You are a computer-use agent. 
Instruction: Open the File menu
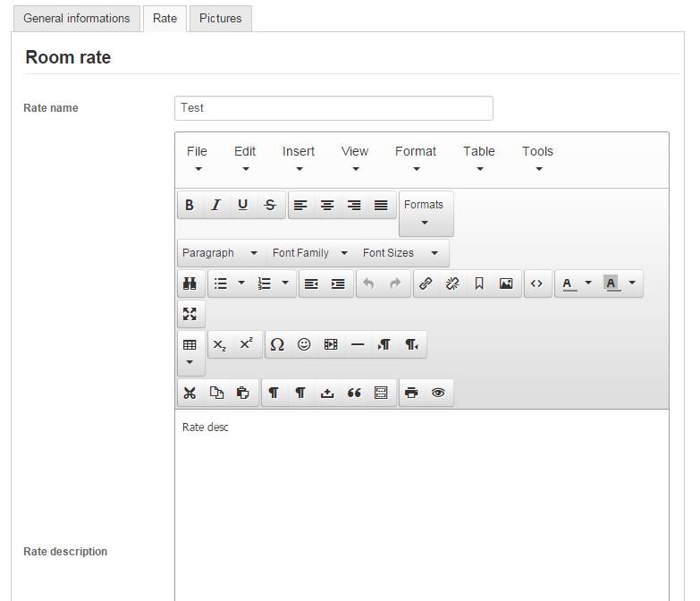coord(198,158)
